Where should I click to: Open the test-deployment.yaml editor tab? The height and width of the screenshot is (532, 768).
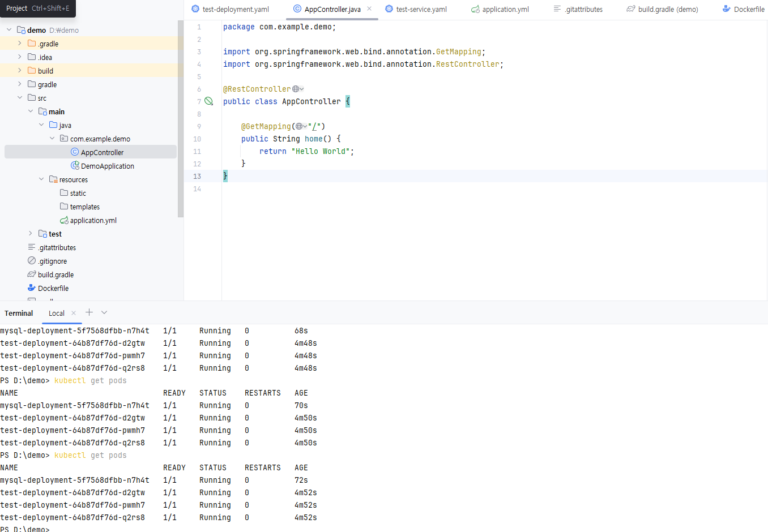coord(231,9)
